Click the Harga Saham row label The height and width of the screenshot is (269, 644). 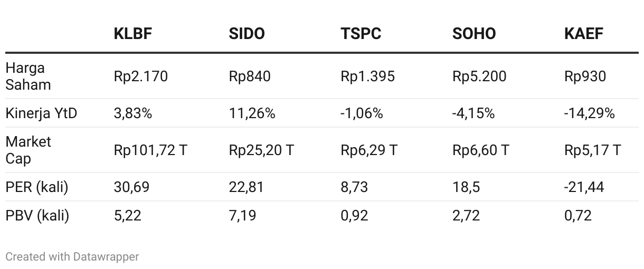(29, 76)
